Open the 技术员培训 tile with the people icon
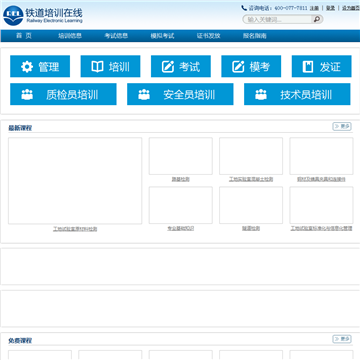 point(297,94)
